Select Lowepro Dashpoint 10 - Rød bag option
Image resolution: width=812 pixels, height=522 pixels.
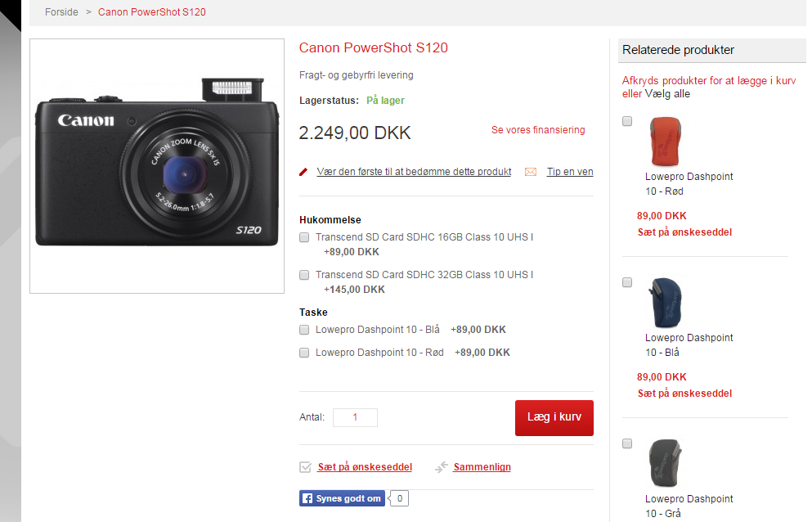[304, 353]
